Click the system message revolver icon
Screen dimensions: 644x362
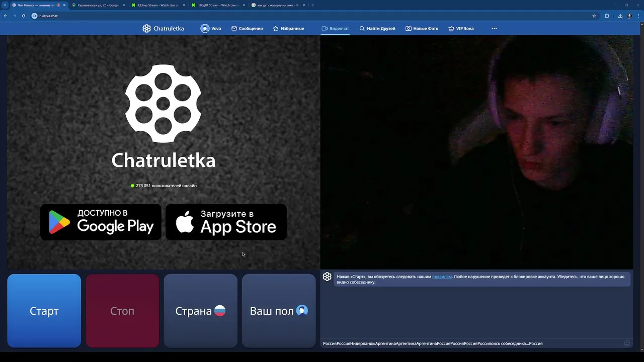coord(327,277)
